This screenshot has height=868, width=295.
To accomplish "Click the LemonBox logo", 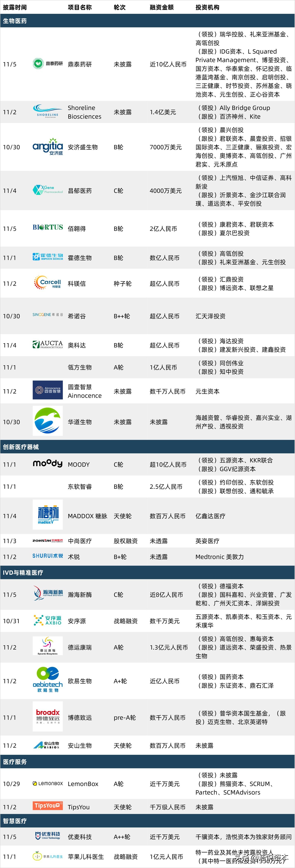I will 48,783.
